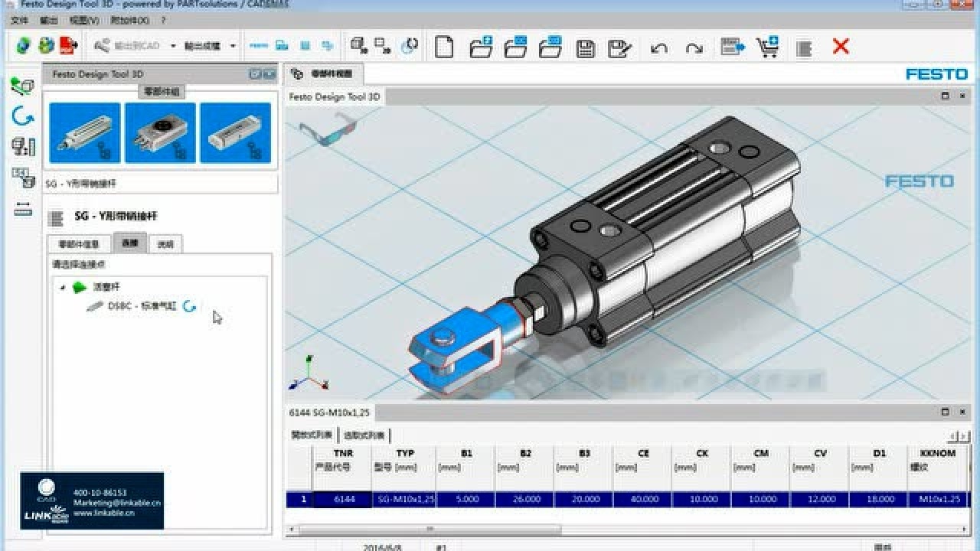
Task: Click the red X cancel icon
Action: (840, 47)
